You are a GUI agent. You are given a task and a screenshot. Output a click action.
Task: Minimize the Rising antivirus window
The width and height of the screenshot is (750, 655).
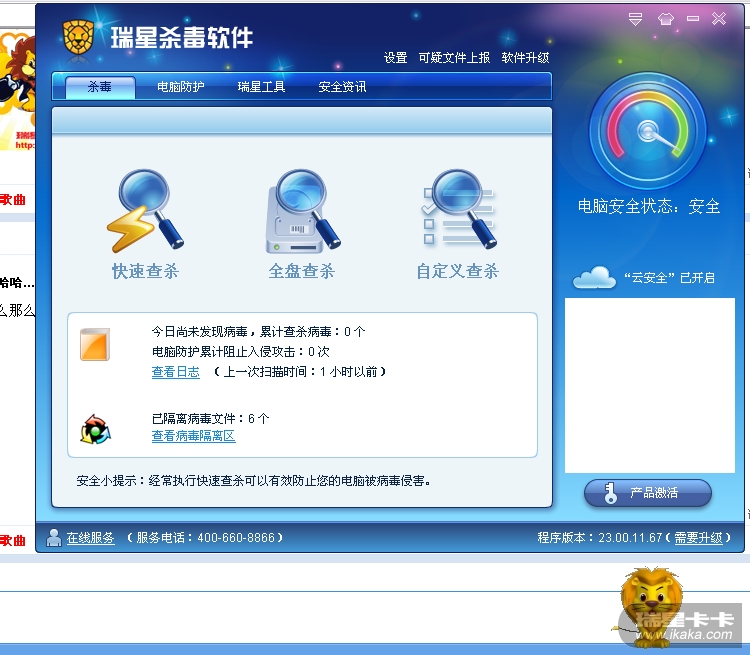[x=693, y=19]
